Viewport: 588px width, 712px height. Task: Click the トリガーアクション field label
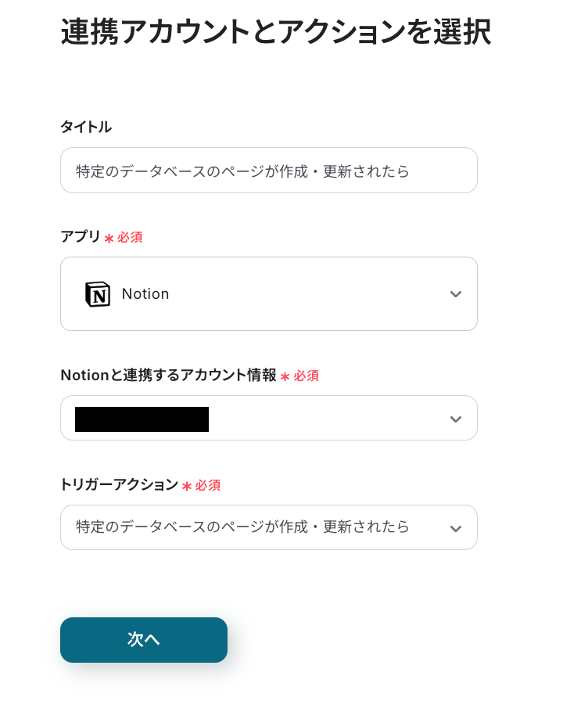tap(119, 485)
